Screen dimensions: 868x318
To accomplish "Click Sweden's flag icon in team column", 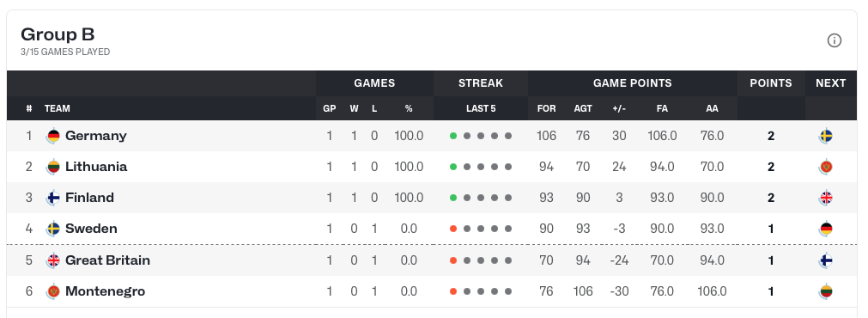I will [53, 229].
